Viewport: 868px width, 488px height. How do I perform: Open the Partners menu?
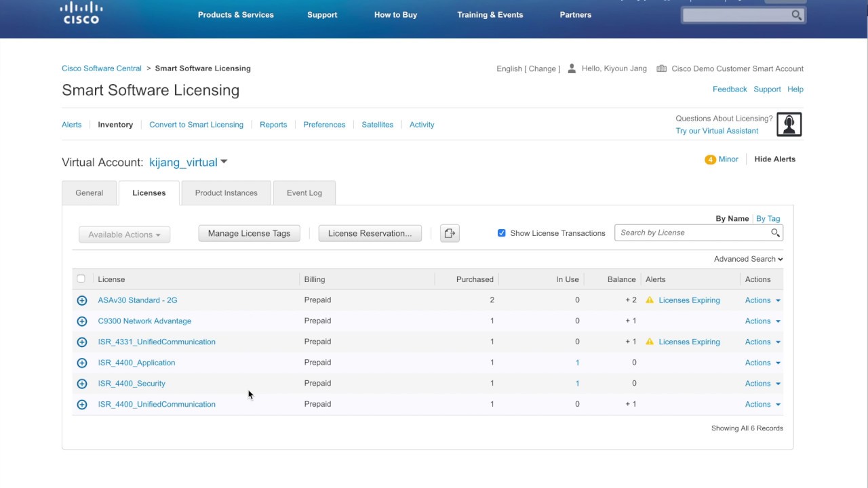pos(576,15)
